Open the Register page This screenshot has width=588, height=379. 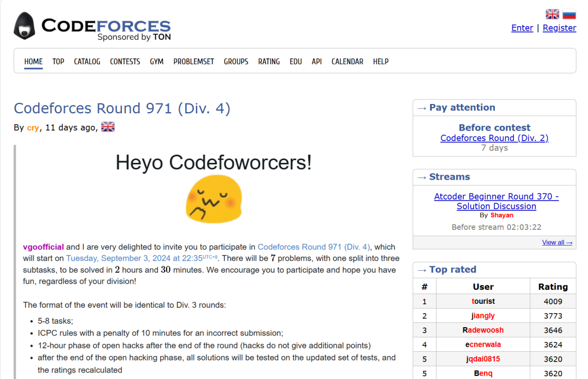[x=559, y=28]
